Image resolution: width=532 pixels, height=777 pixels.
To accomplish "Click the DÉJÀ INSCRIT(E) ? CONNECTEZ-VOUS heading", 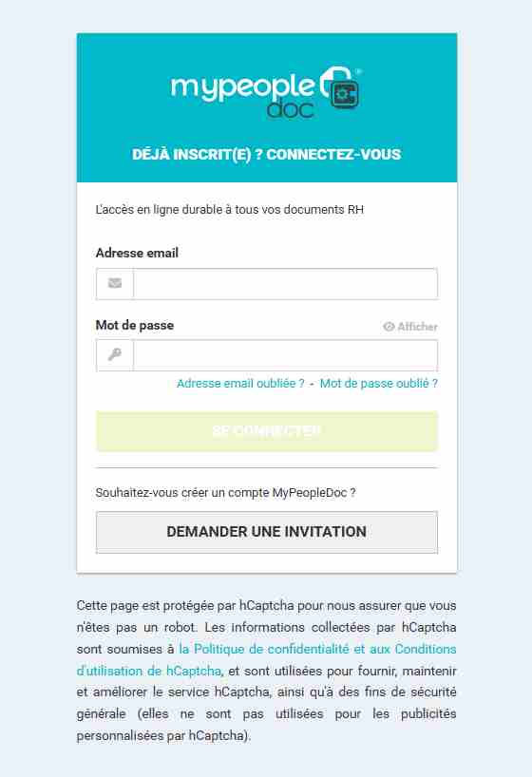I will coord(267,155).
